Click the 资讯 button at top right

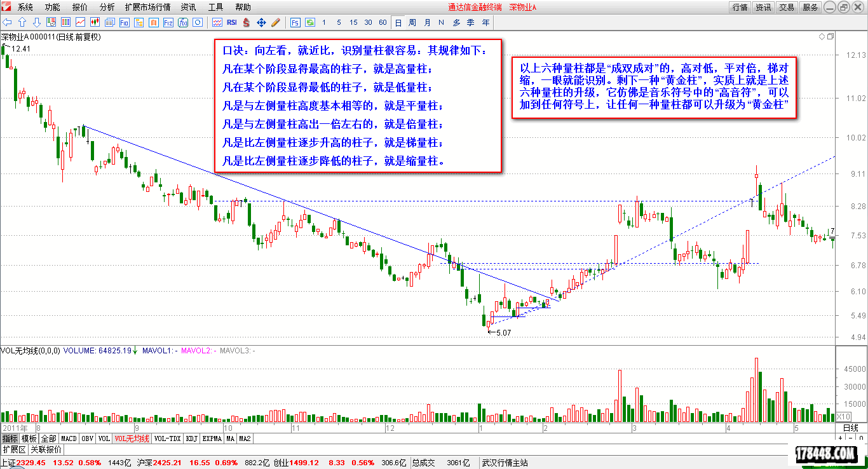[763, 7]
